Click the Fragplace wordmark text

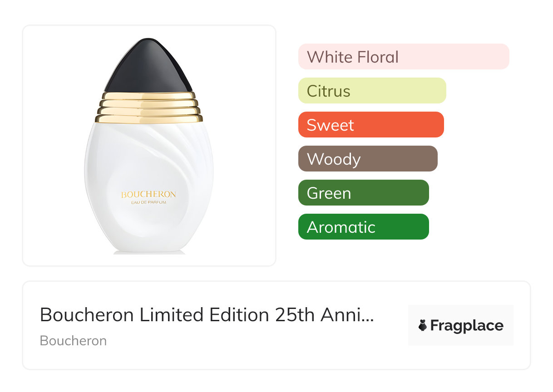467,326
